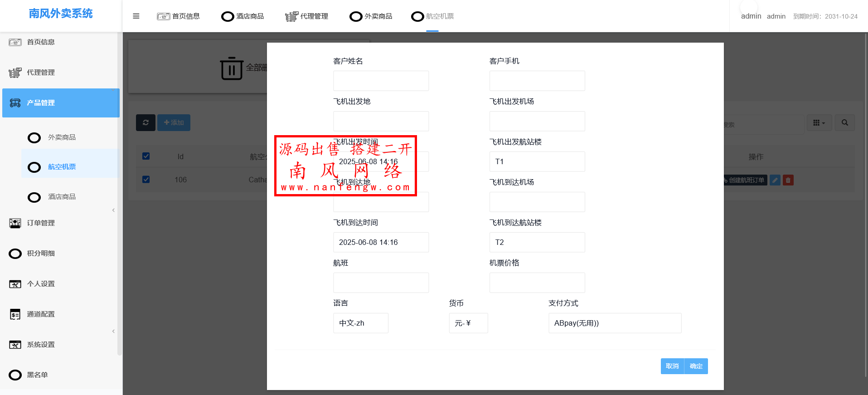Click the 确定 confirm button

pyautogui.click(x=696, y=366)
